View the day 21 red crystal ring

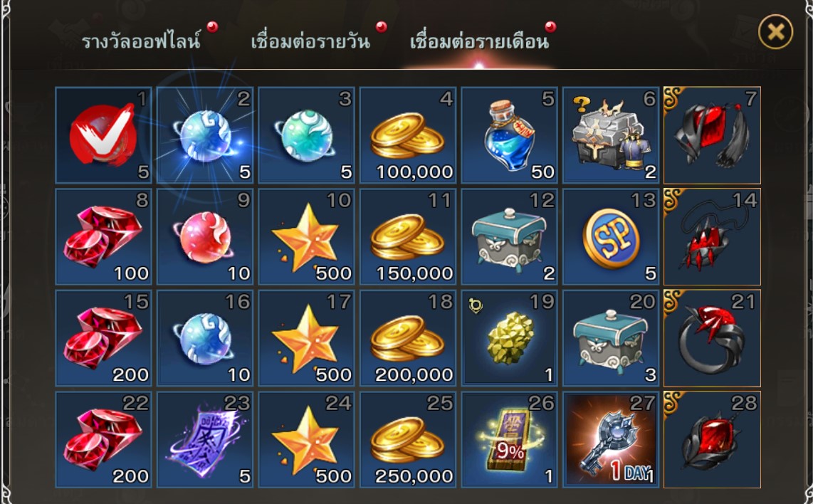(713, 338)
